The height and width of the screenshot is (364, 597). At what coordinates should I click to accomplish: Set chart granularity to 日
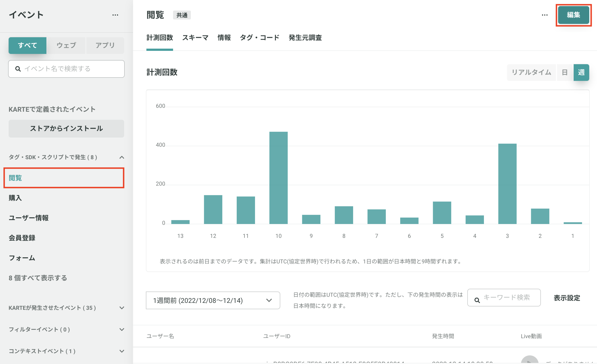coord(564,73)
